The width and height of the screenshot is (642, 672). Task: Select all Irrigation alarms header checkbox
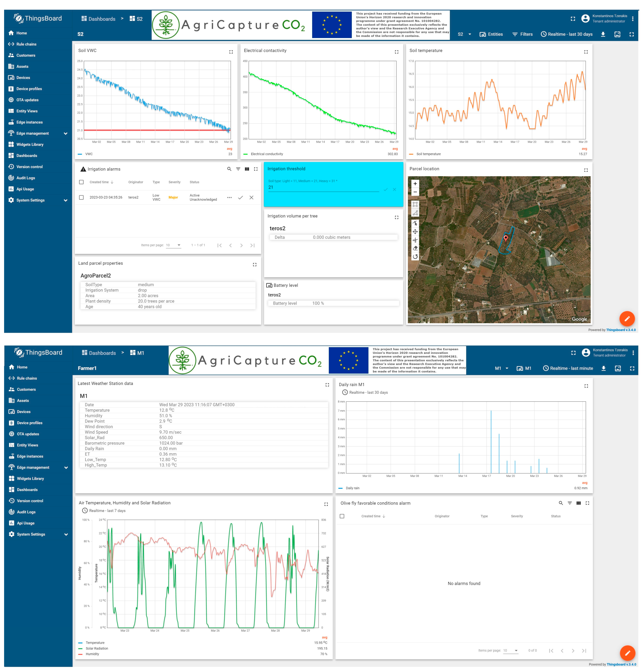click(x=82, y=182)
